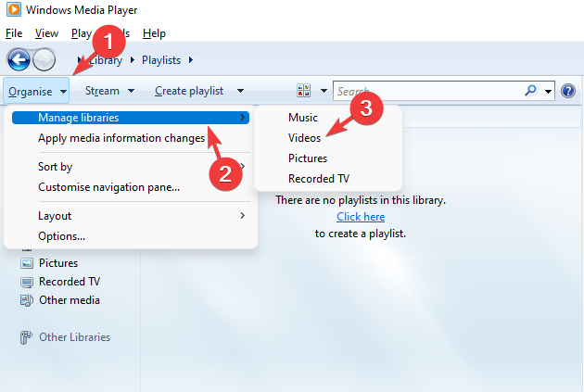Select the Pictures library icon in sidebar

27,263
